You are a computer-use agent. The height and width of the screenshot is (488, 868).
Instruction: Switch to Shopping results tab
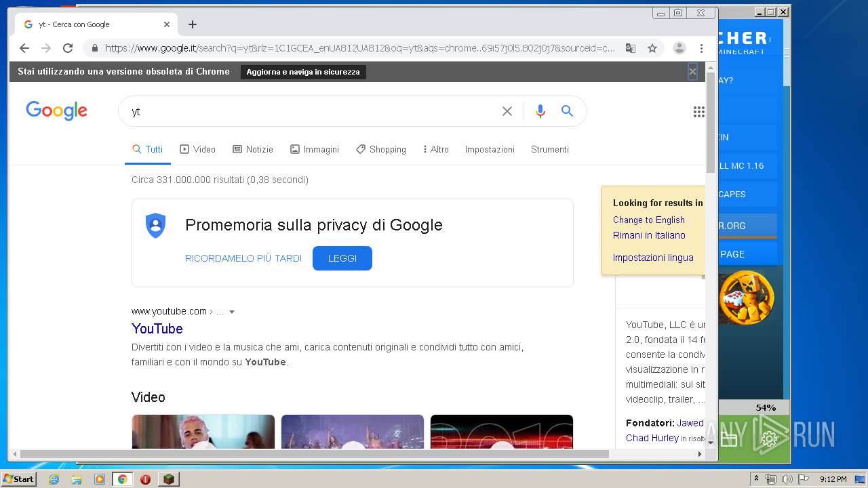point(381,149)
